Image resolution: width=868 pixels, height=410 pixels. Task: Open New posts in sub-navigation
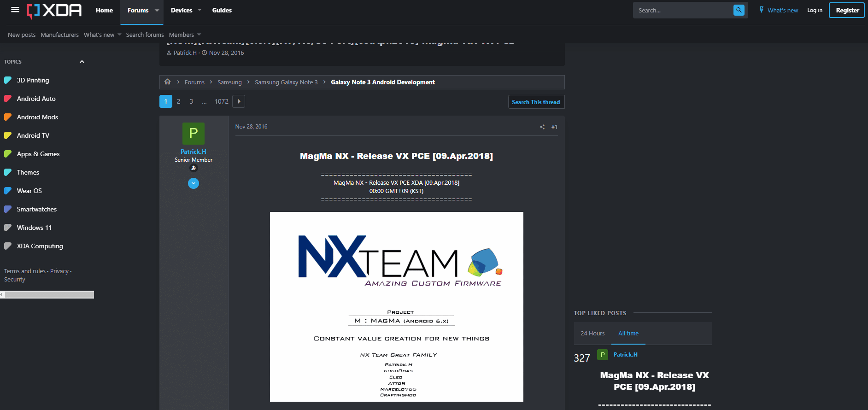point(22,35)
